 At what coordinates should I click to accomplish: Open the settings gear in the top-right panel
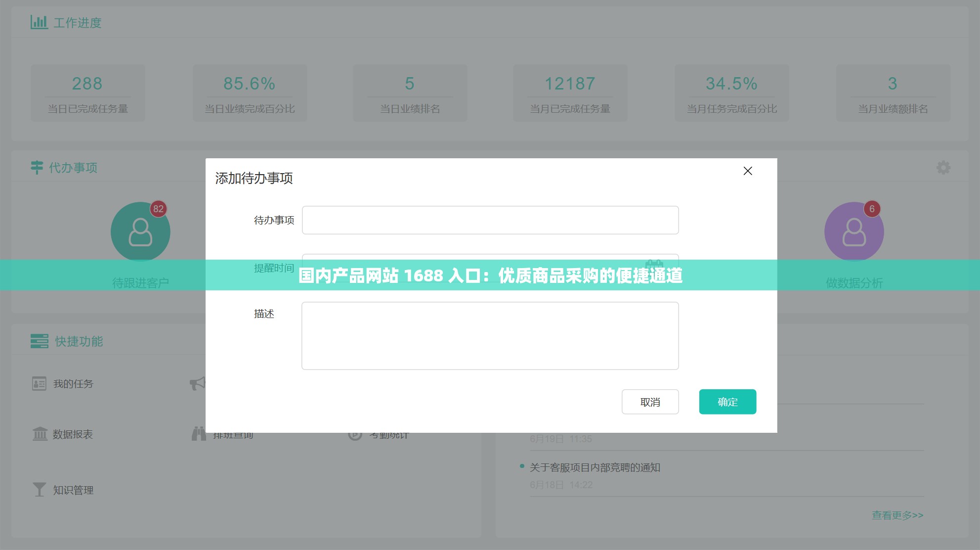(x=944, y=167)
